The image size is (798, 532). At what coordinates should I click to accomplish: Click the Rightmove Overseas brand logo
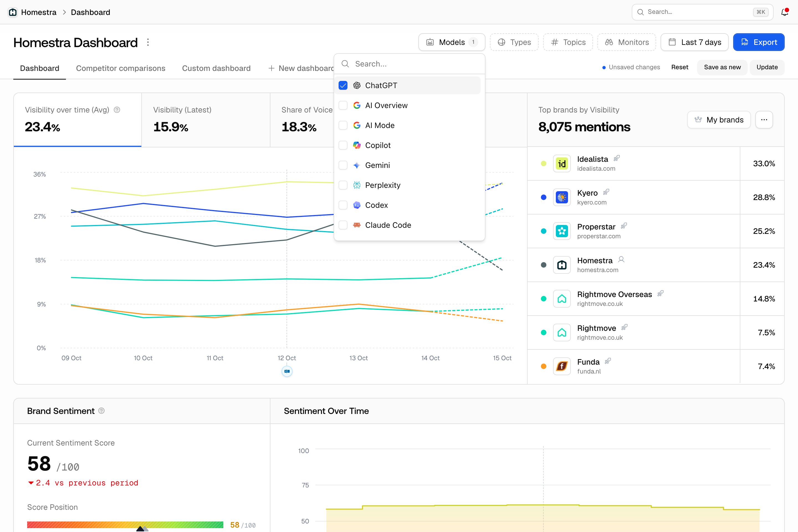[x=562, y=299]
